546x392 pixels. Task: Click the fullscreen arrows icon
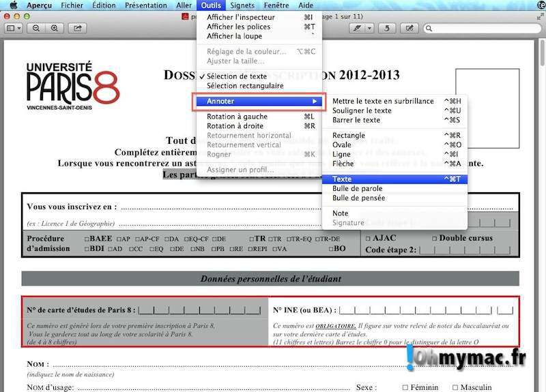pyautogui.click(x=540, y=16)
